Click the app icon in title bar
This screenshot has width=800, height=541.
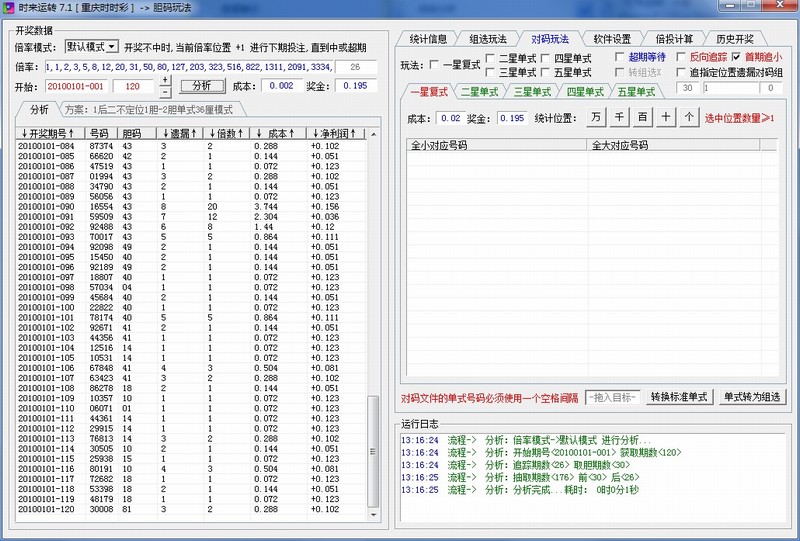point(9,8)
